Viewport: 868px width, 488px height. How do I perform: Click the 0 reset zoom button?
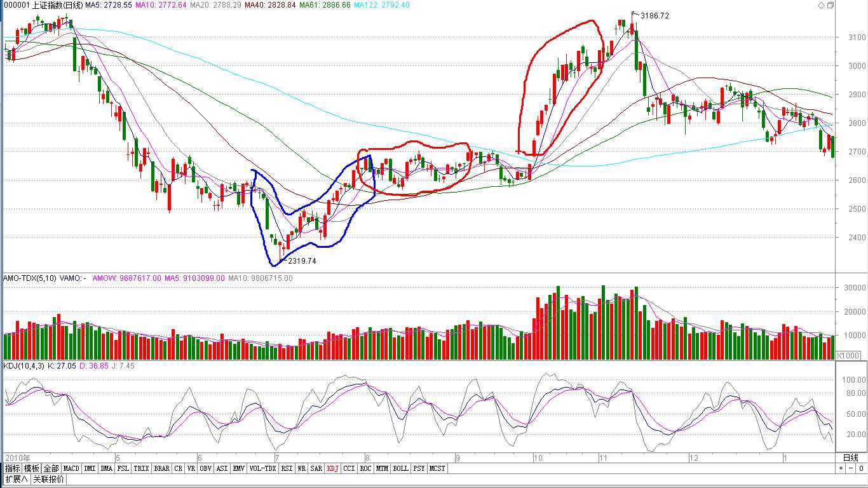pyautogui.click(x=860, y=468)
